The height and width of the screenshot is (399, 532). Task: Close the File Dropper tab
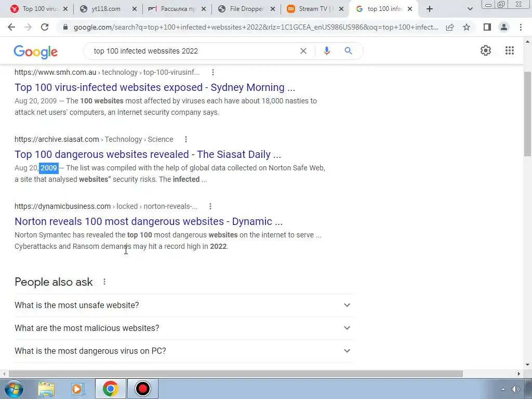point(272,9)
